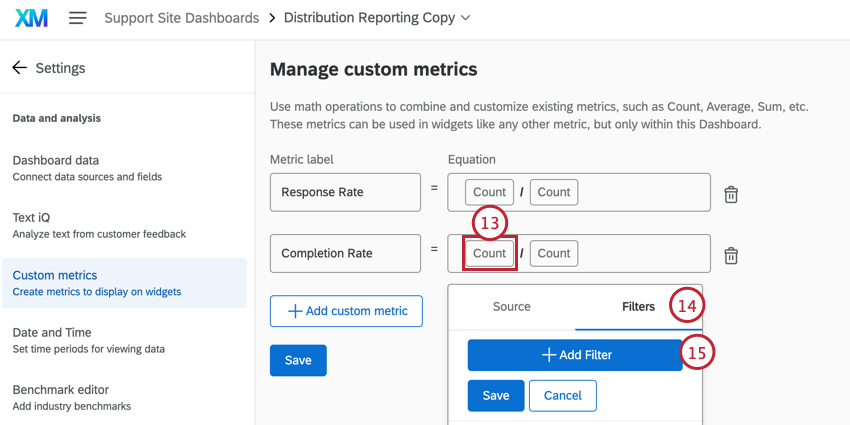
Task: Open Support Site Dashboards breadcrumb
Action: [181, 18]
